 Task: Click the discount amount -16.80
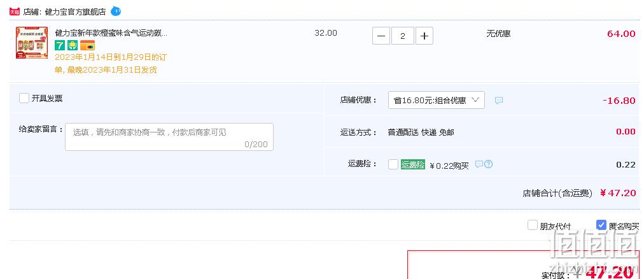(619, 101)
